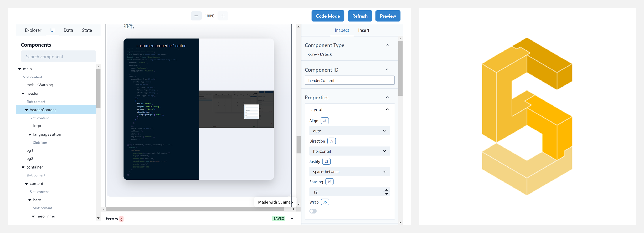Open the Direction dropdown set to horizontal
The width and height of the screenshot is (644, 233).
349,151
